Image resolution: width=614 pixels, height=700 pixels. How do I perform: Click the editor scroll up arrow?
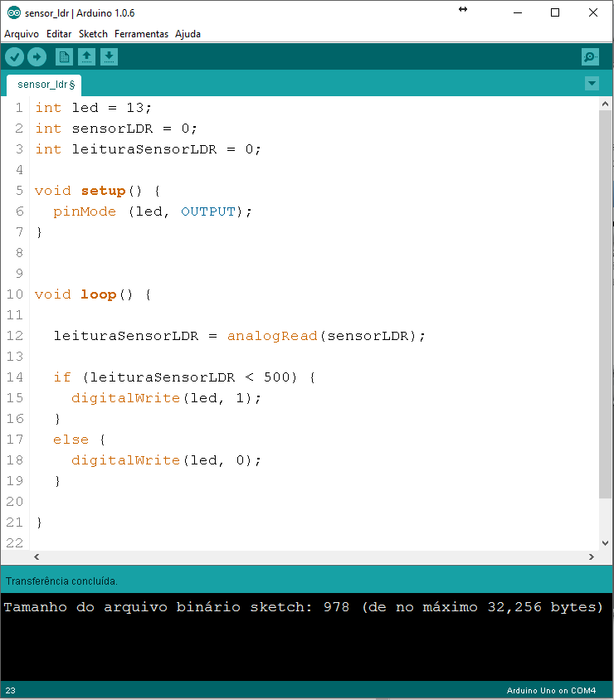point(605,104)
